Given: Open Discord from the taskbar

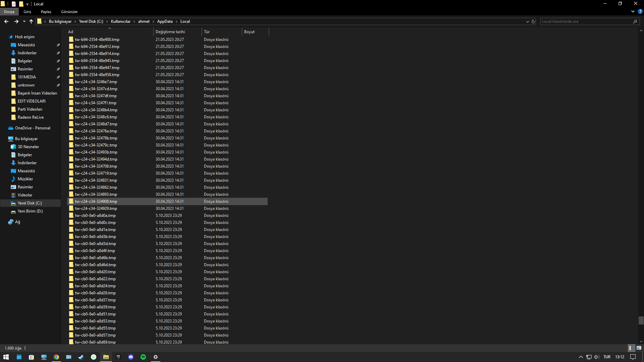Looking at the screenshot, I should (131, 357).
